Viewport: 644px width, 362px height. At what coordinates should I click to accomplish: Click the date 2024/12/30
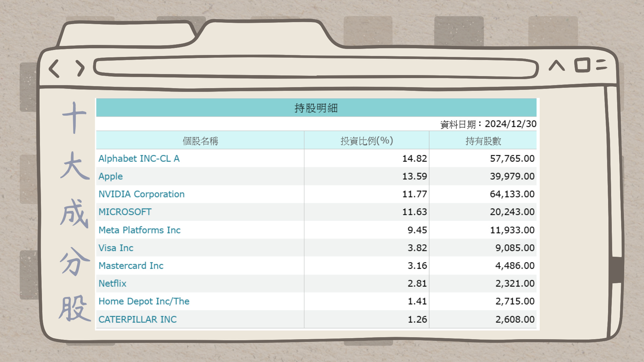pyautogui.click(x=511, y=124)
